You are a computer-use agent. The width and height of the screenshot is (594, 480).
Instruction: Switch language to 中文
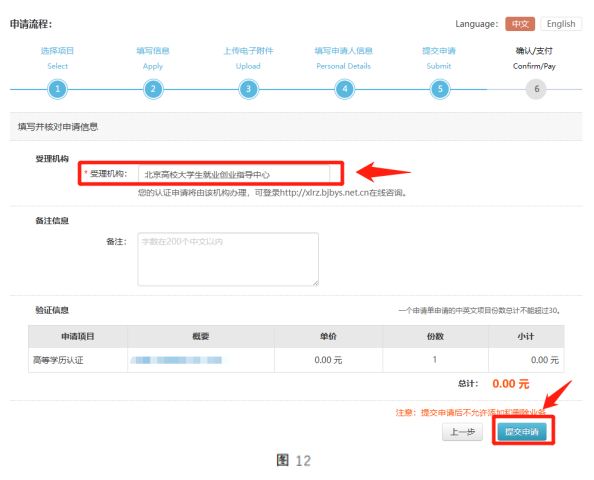520,24
